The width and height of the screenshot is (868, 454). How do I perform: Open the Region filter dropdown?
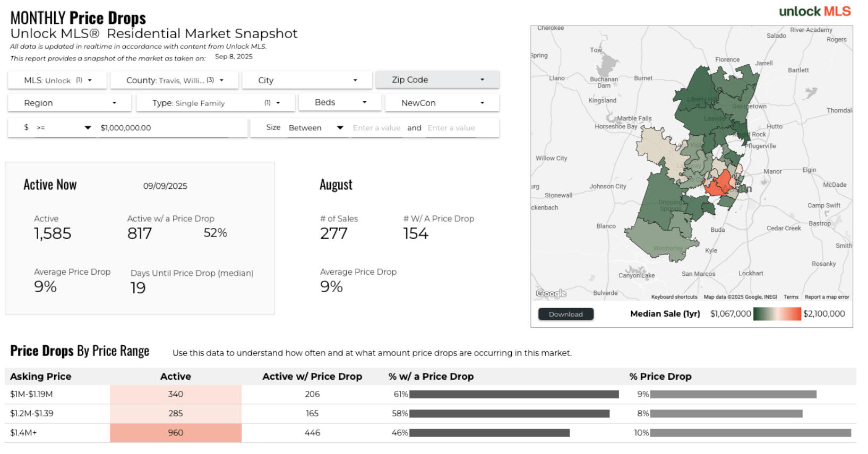point(70,103)
